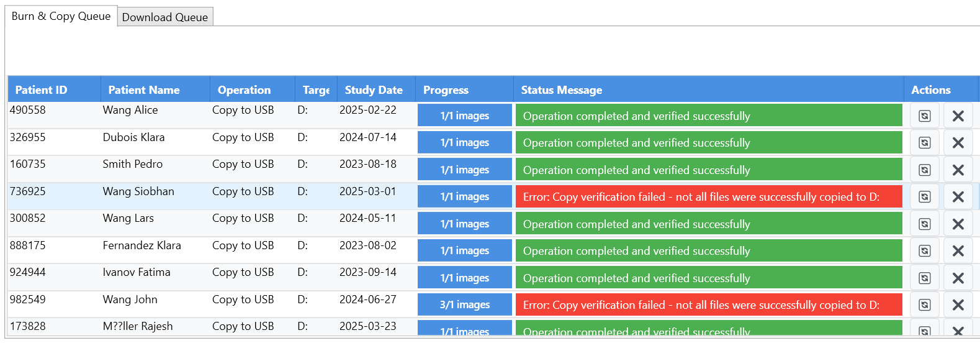Click the success status message for Ivanov Fatima
980x343 pixels.
click(709, 278)
